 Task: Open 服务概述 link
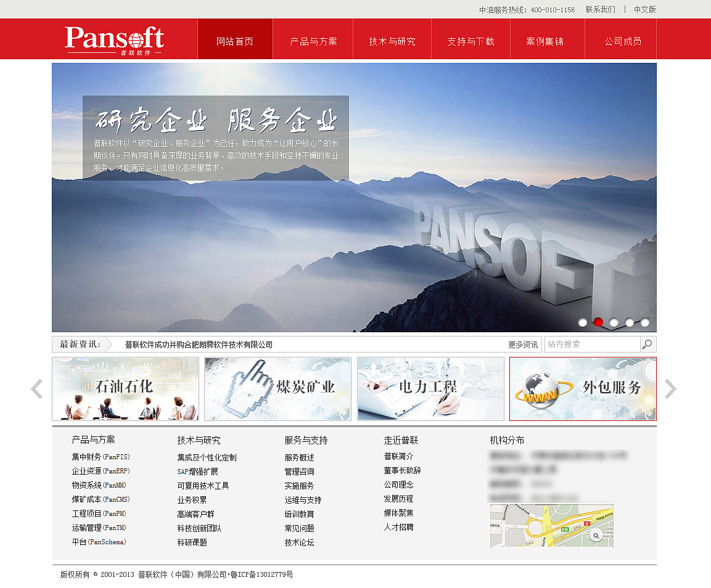pyautogui.click(x=299, y=457)
